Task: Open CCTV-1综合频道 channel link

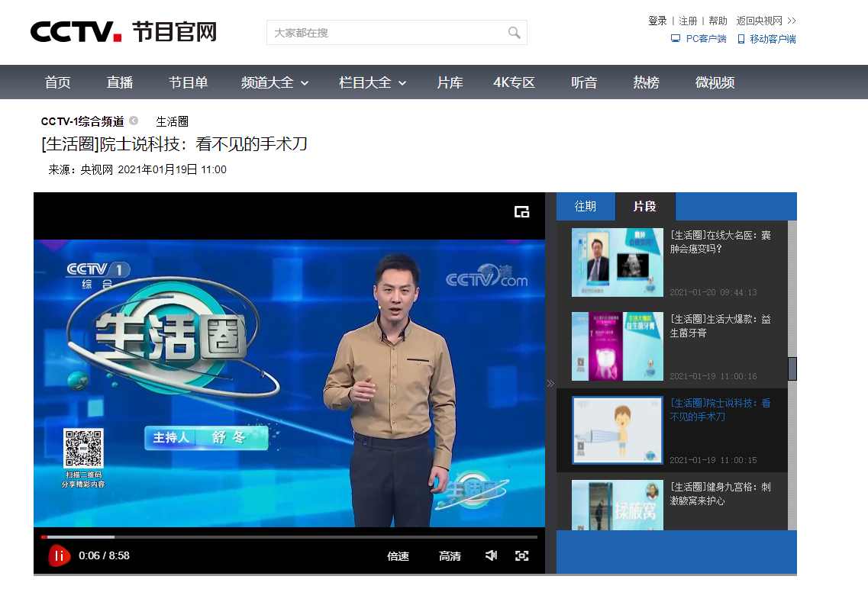Action: click(82, 121)
